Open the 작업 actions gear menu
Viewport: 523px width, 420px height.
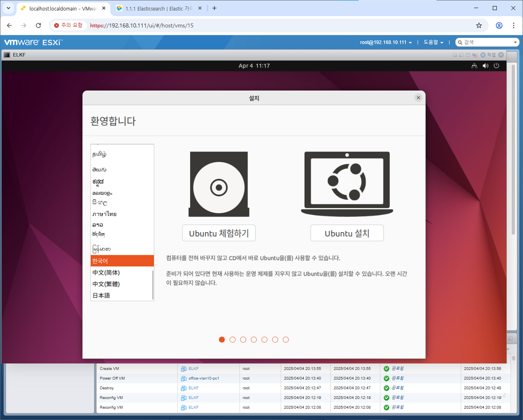click(488, 55)
